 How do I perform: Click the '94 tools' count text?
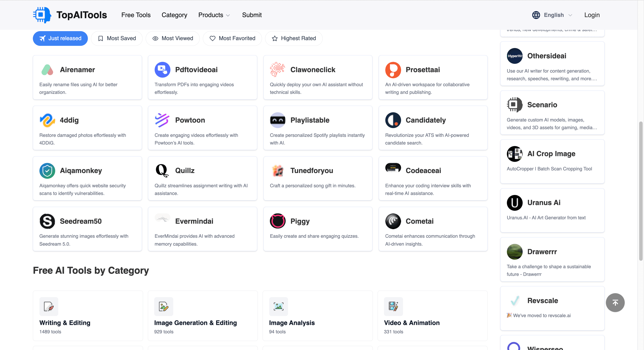(277, 332)
